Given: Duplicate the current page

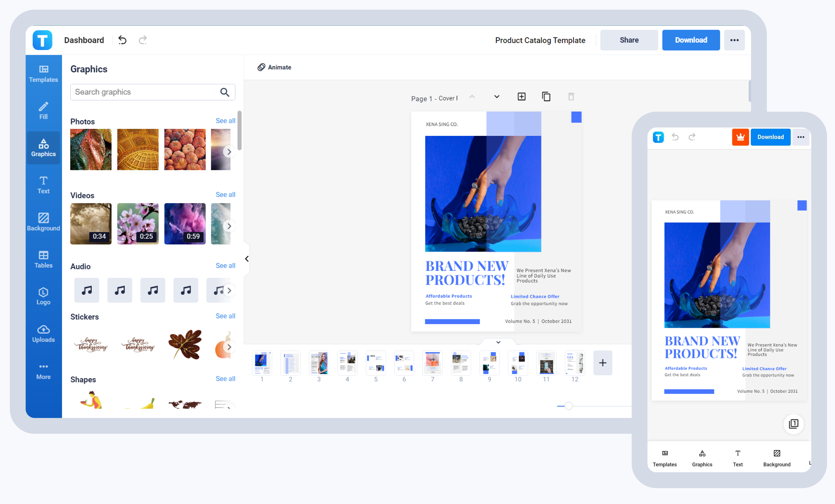Looking at the screenshot, I should (x=546, y=97).
